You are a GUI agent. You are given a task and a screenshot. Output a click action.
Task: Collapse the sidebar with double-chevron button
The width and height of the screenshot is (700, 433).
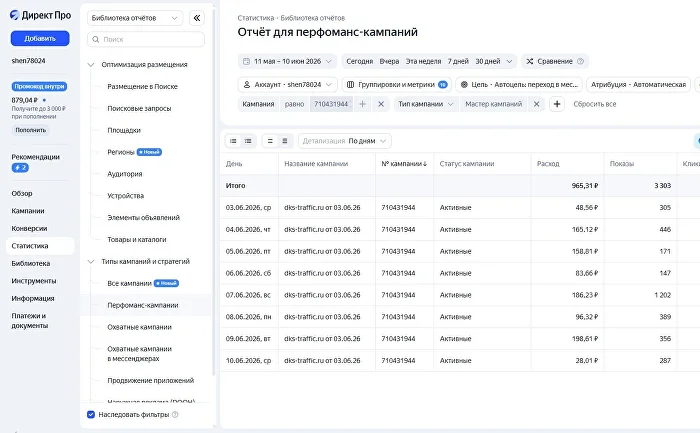tap(197, 18)
